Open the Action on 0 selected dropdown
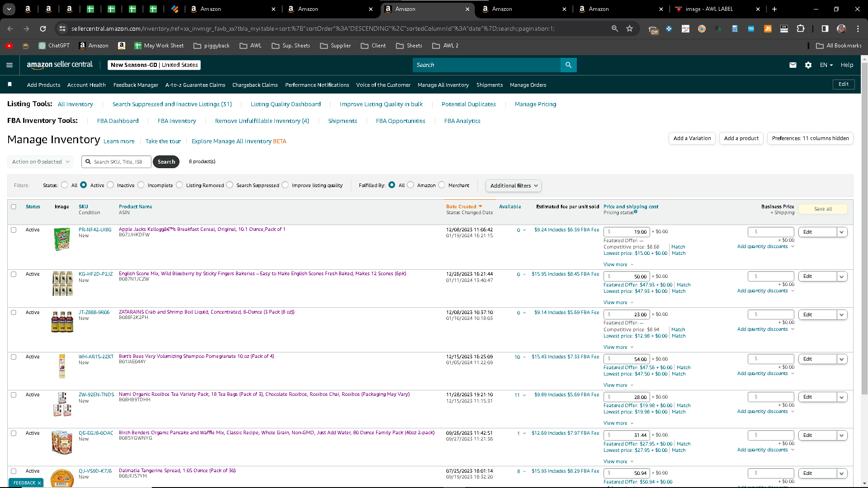 [x=40, y=162]
